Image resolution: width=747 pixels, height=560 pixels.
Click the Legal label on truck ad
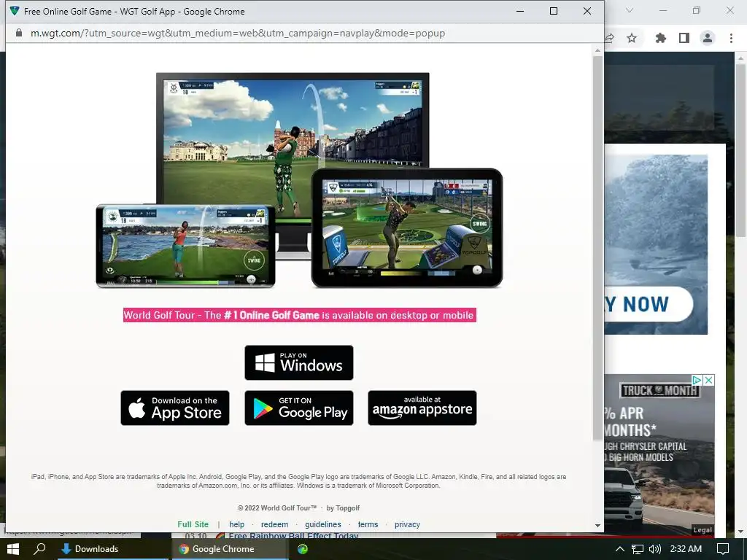[703, 530]
